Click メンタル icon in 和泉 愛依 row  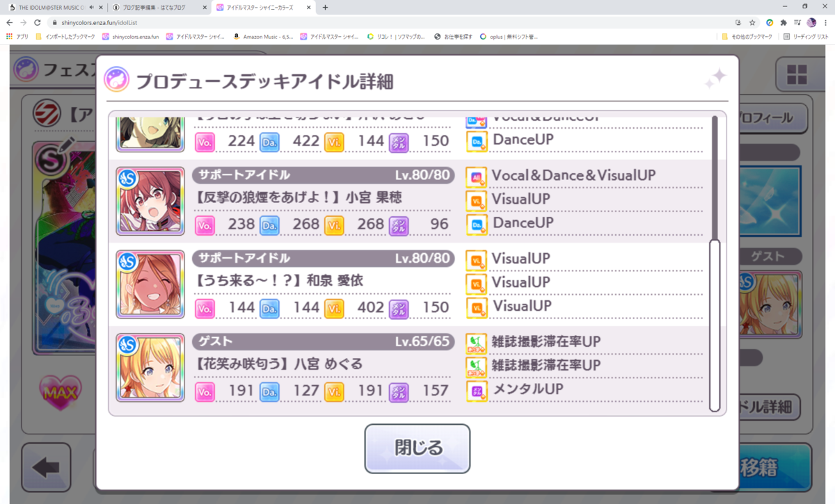click(399, 308)
